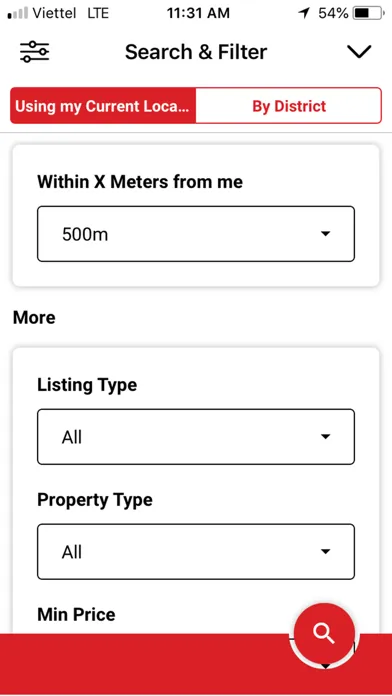
Task: Open the Property Type dropdown
Action: pyautogui.click(x=196, y=552)
